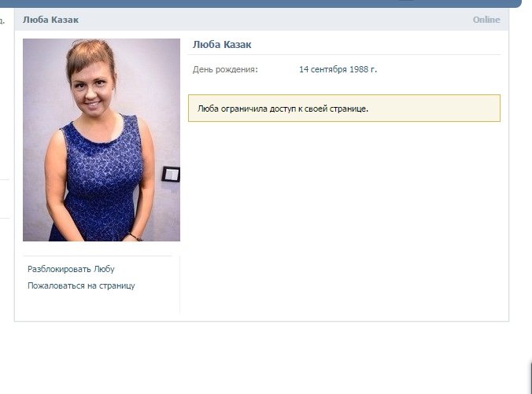Click the dark scrollbar at bottom right edge
Image resolution: width=532 pixels, height=394 pixels.
click(530, 377)
